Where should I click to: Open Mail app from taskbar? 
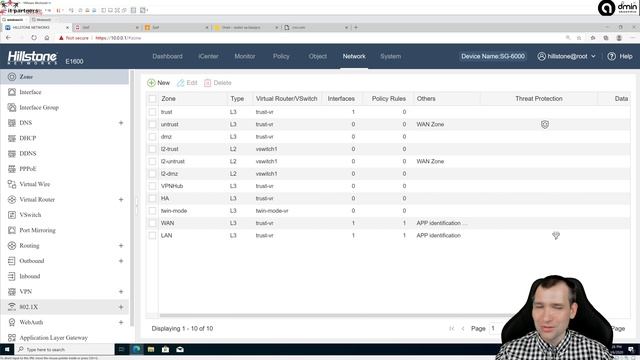[180, 349]
